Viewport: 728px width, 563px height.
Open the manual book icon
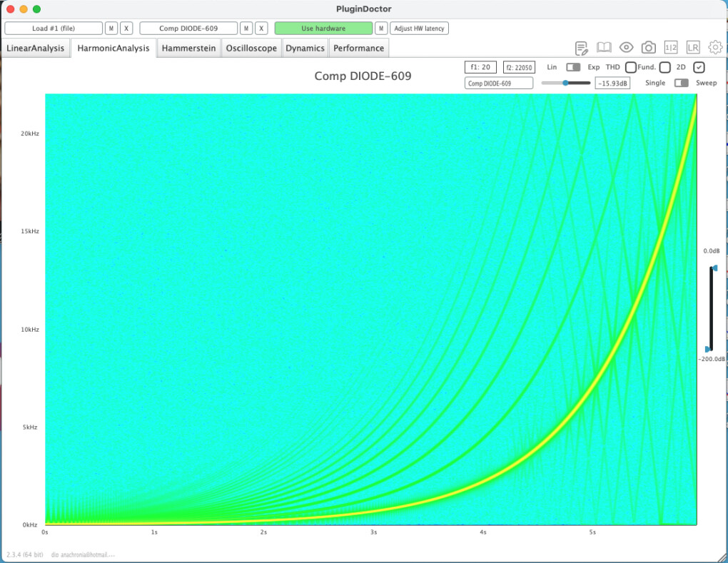coord(604,48)
